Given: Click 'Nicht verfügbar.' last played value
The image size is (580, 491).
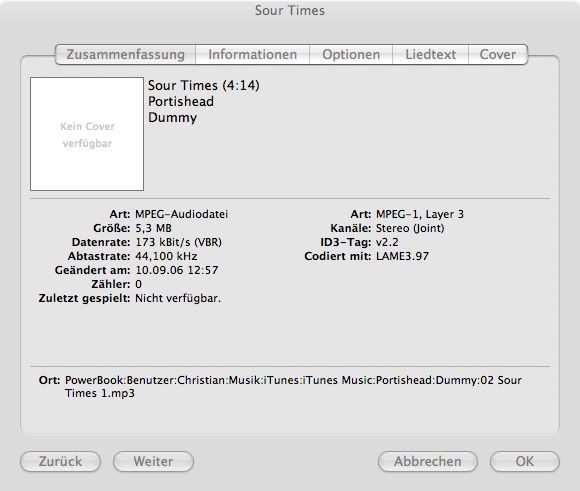Looking at the screenshot, I should [x=178, y=298].
